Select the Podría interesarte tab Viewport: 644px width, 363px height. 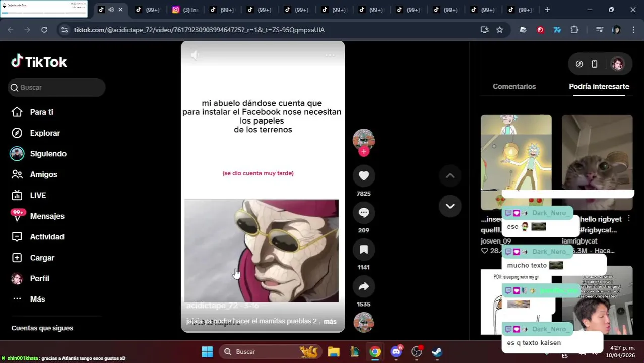click(599, 86)
